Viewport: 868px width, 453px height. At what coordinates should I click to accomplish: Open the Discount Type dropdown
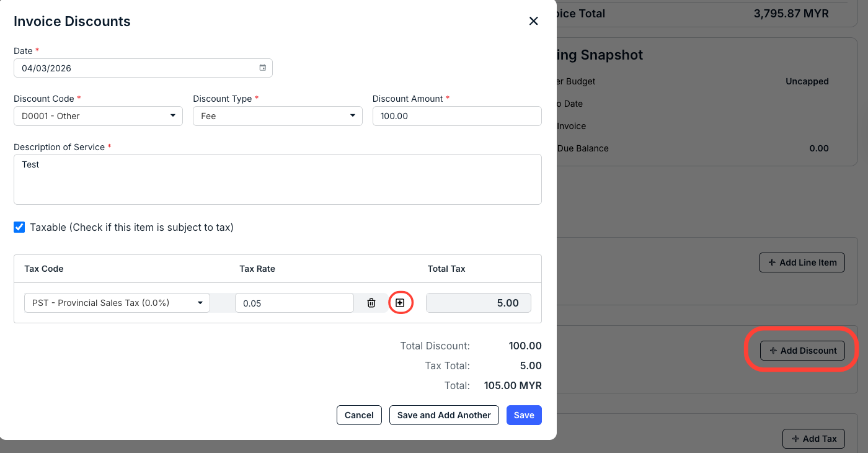(278, 116)
